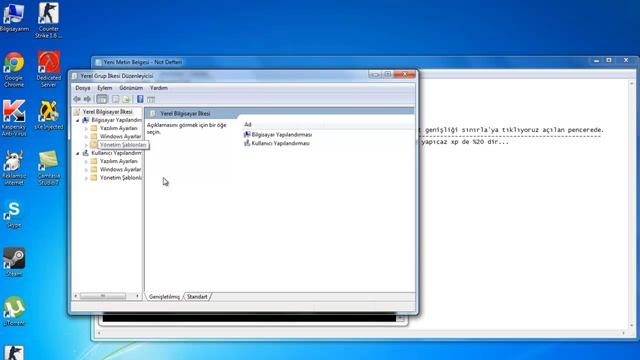The width and height of the screenshot is (640, 360).
Task: Expand Yönetim Şablonları under Bilgisayar Yapılandırması
Action: [86, 145]
